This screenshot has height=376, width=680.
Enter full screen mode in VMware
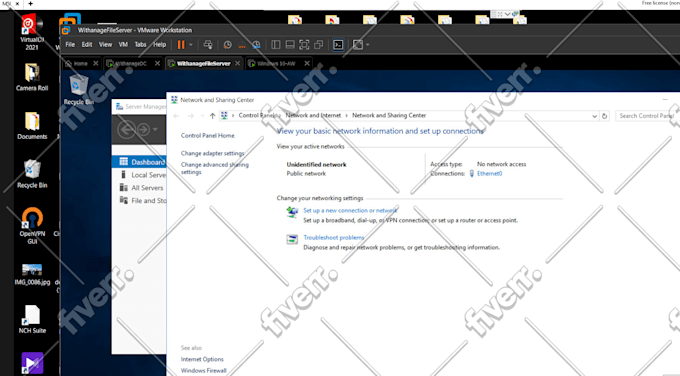(304, 45)
